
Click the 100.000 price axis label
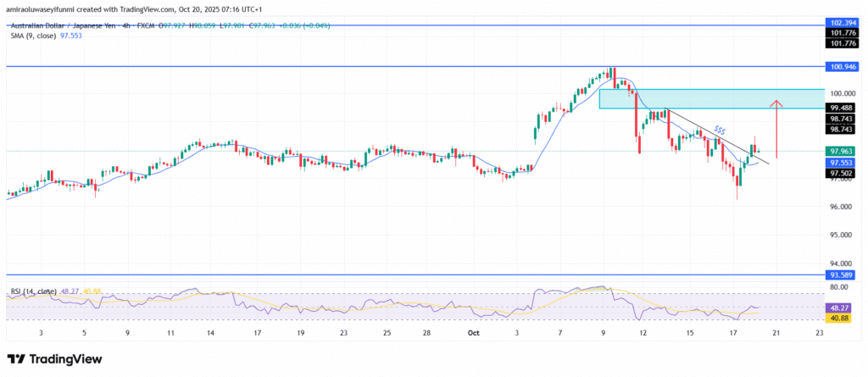[x=841, y=93]
